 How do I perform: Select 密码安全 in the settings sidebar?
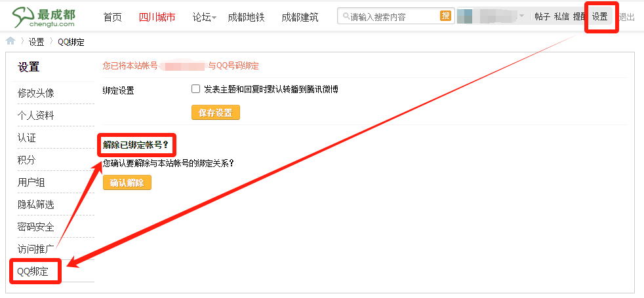[x=36, y=227]
